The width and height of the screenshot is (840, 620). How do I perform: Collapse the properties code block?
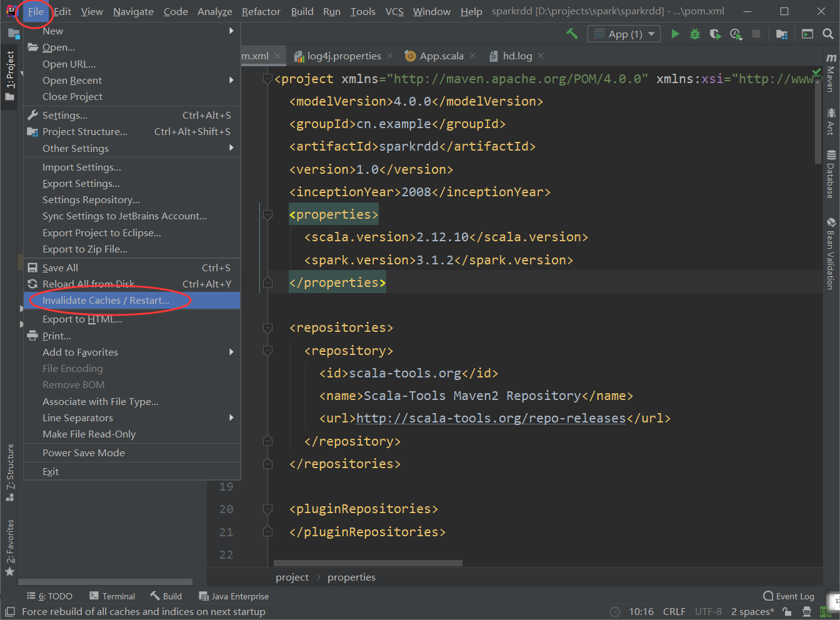click(267, 214)
